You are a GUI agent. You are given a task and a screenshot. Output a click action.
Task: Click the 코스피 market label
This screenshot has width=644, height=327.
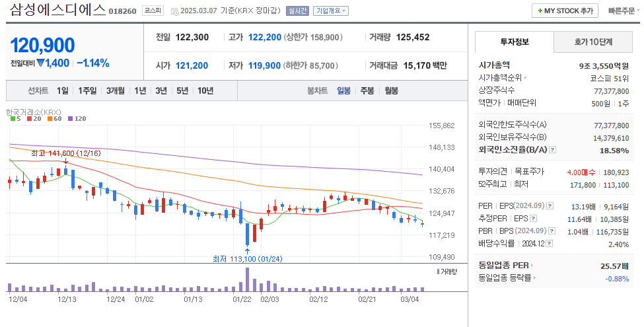tap(152, 11)
